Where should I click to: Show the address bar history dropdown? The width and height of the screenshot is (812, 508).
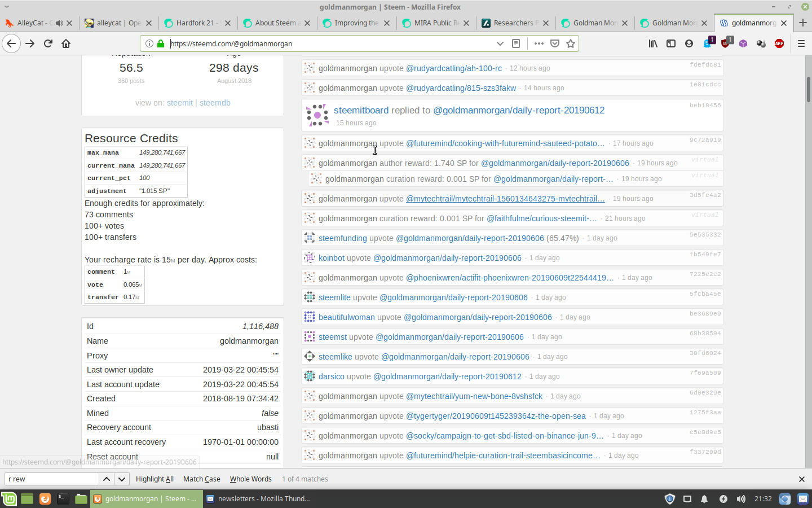coord(500,43)
